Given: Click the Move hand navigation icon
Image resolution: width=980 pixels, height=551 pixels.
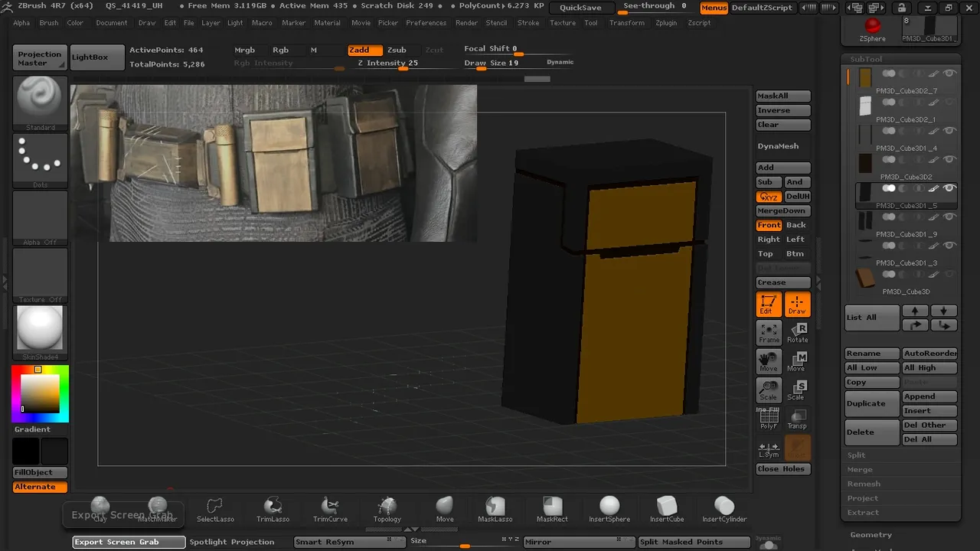Looking at the screenshot, I should click(769, 361).
